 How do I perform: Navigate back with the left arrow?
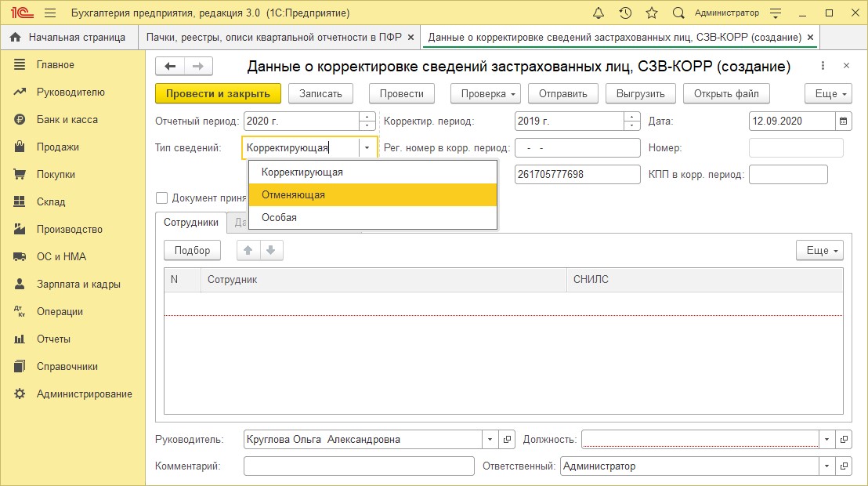(x=170, y=67)
